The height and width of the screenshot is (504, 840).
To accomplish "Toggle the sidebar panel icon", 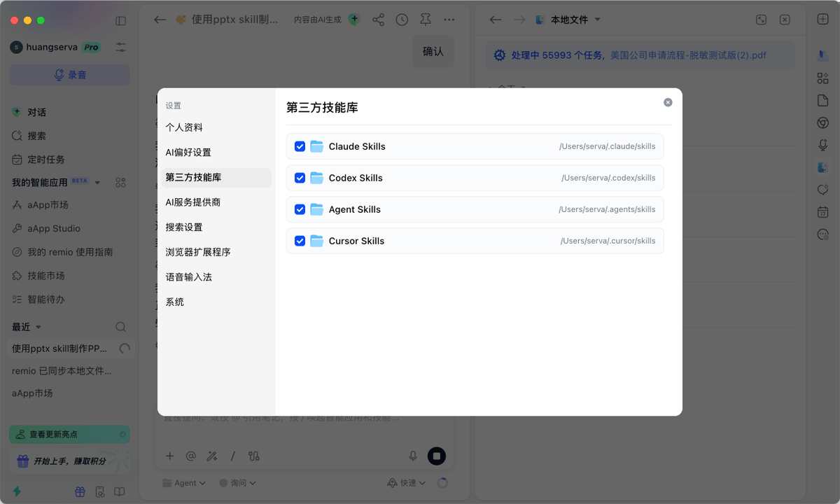I will point(120,21).
